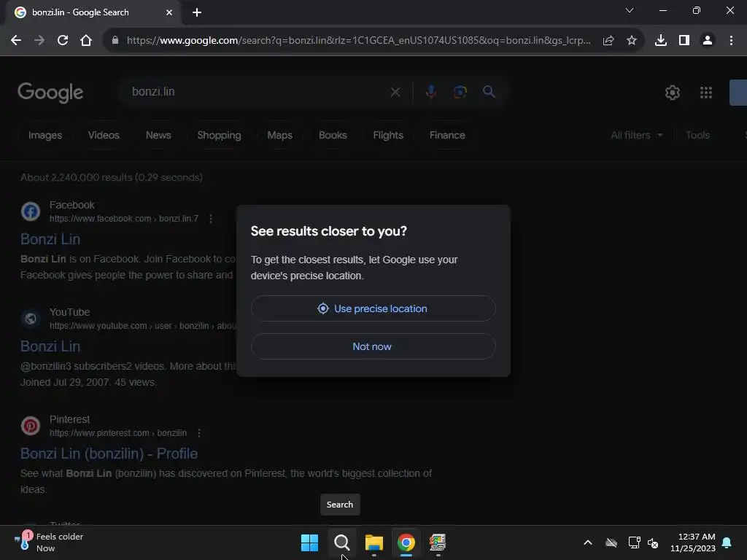747x560 pixels.
Task: Switch to Flights results tab
Action: click(x=388, y=135)
